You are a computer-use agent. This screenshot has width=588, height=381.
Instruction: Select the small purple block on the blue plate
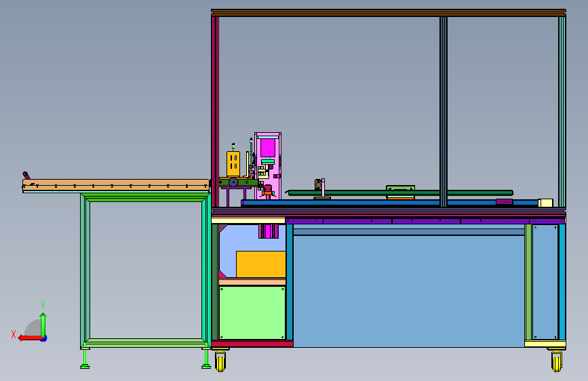pos(504,202)
